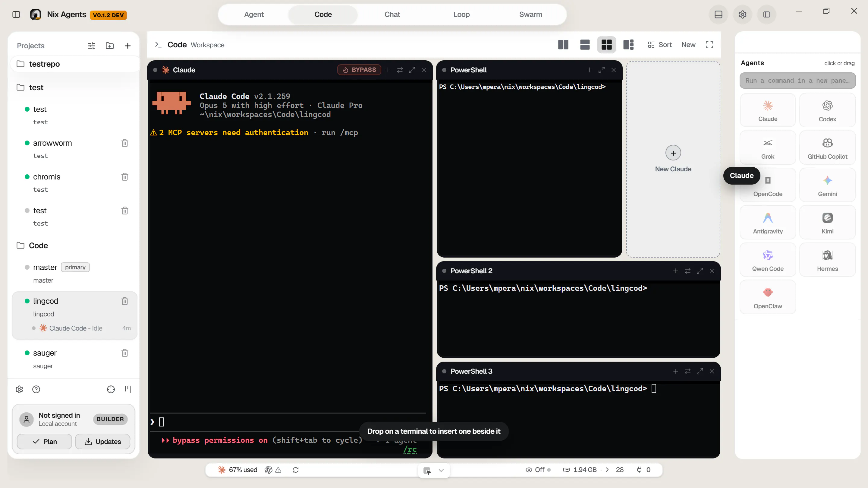Select the main-plus-side layout icon
The height and width of the screenshot is (488, 868).
pos(628,45)
